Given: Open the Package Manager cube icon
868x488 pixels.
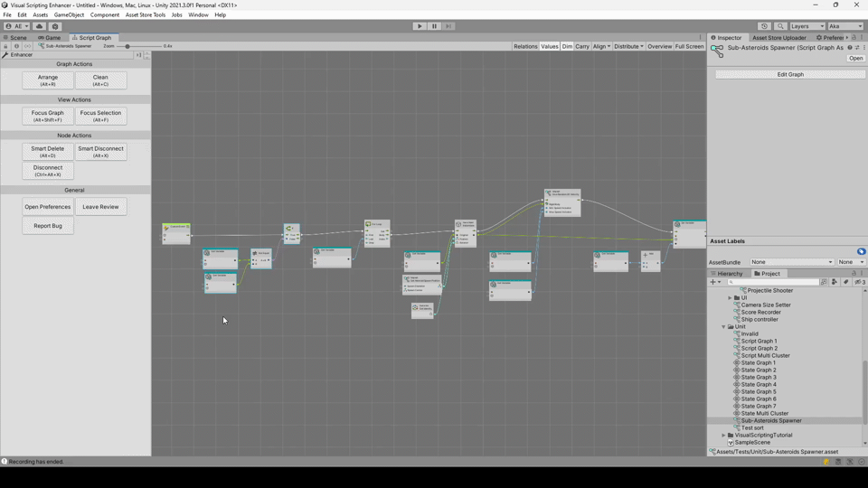Looking at the screenshot, I should [x=55, y=26].
